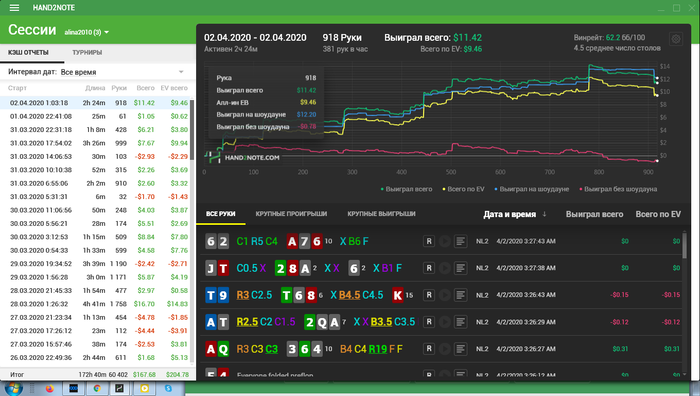
Task: Open the chart settings gear
Action: click(x=676, y=39)
